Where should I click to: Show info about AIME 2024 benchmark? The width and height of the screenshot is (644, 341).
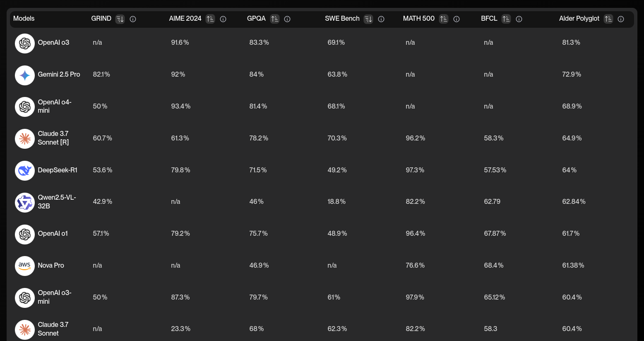pos(223,19)
